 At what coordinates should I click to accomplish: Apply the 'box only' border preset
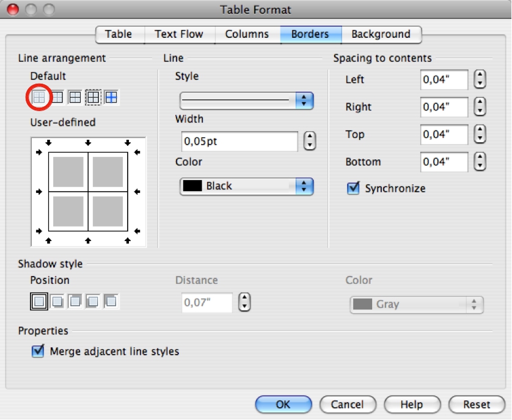point(58,96)
